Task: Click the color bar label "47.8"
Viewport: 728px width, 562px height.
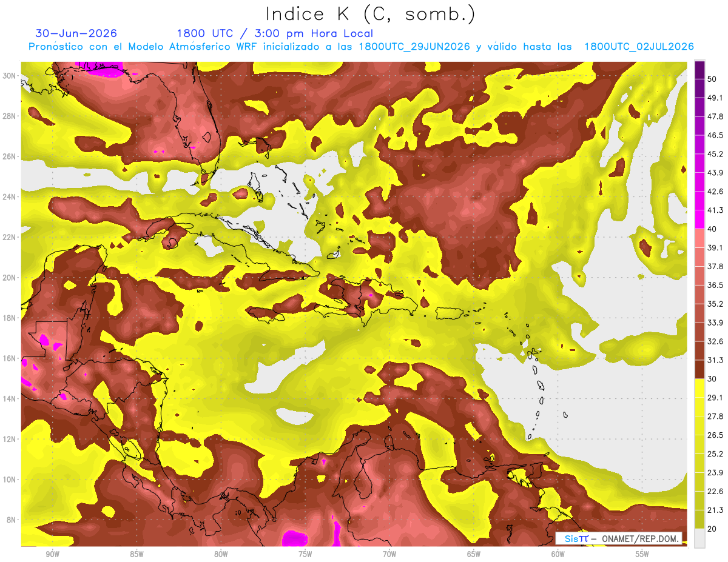Action: click(715, 116)
